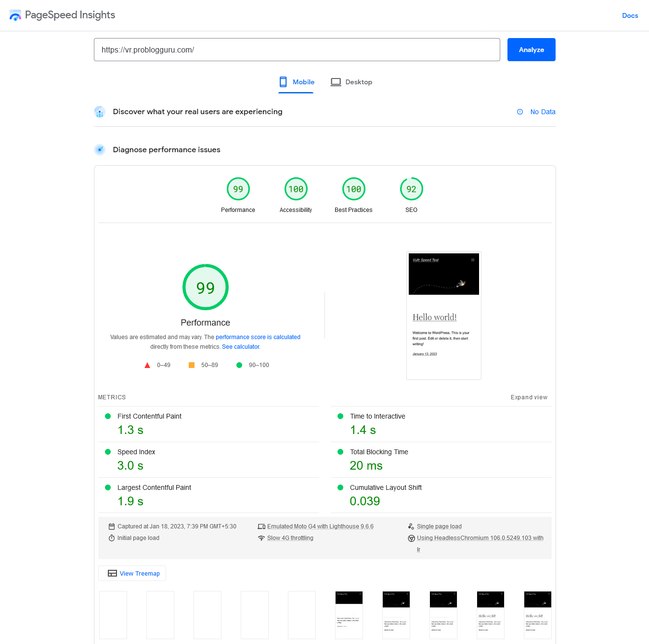Expand the Total Blocking Time metric
Viewport: 649px width, 644px height.
click(379, 452)
